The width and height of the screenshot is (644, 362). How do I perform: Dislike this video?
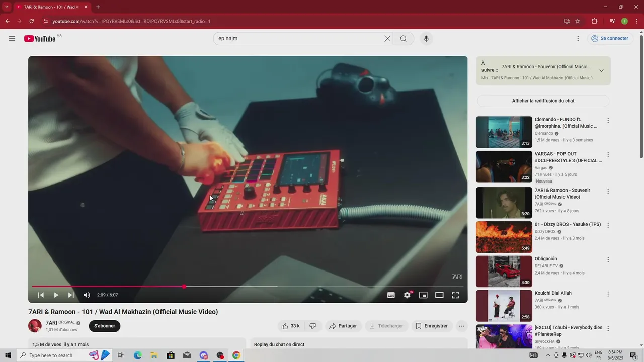tap(312, 326)
